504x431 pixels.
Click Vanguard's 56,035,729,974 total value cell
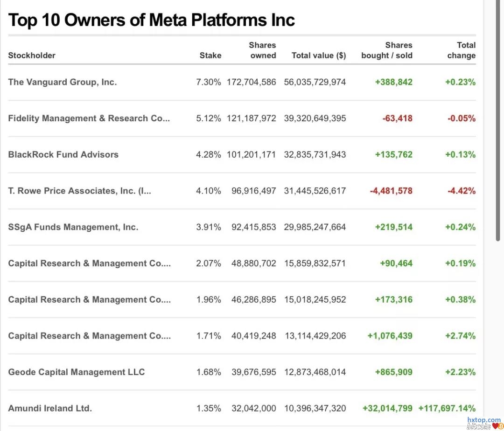click(x=315, y=82)
